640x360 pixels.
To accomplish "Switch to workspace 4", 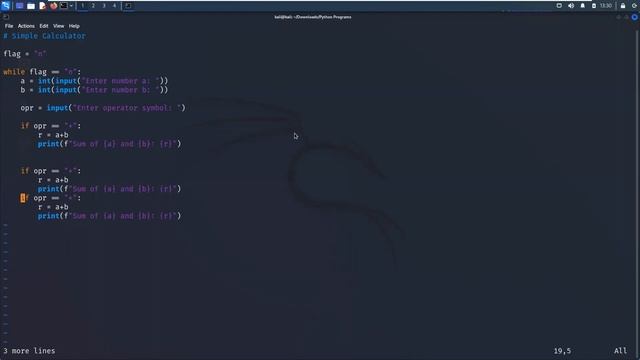I will [114, 6].
